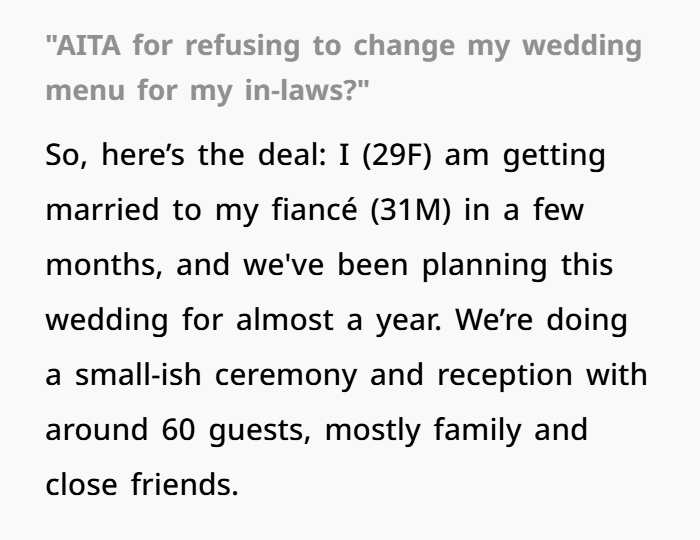Click the word "We're" before "doing"
Image resolution: width=700 pixels, height=540 pixels.
[494, 320]
